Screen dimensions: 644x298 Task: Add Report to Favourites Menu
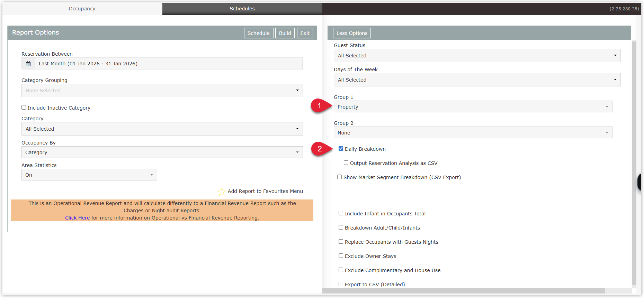point(265,191)
